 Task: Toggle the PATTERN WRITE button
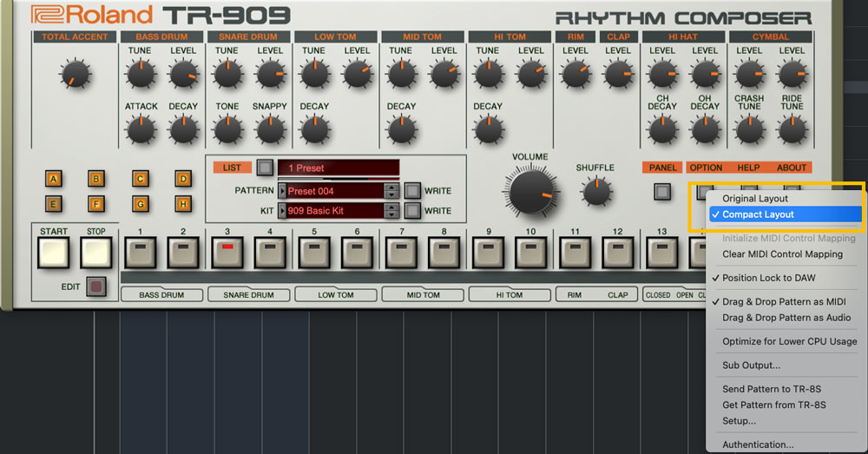tap(412, 190)
